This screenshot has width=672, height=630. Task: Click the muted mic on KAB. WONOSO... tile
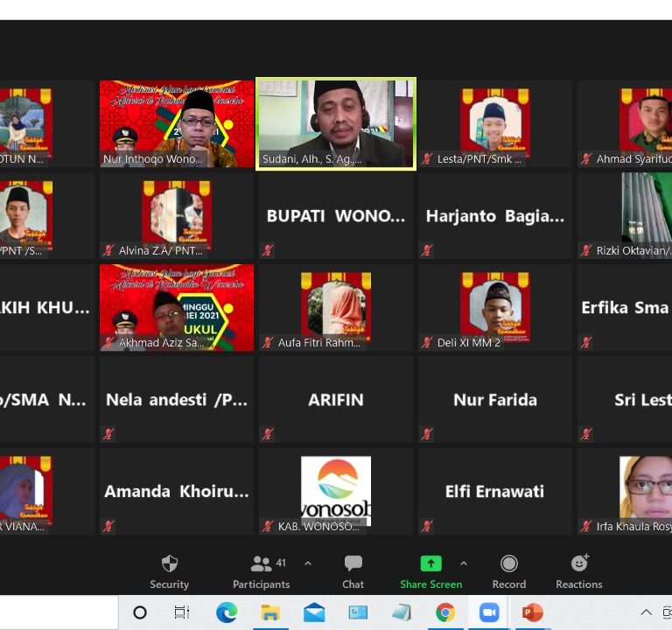268,526
